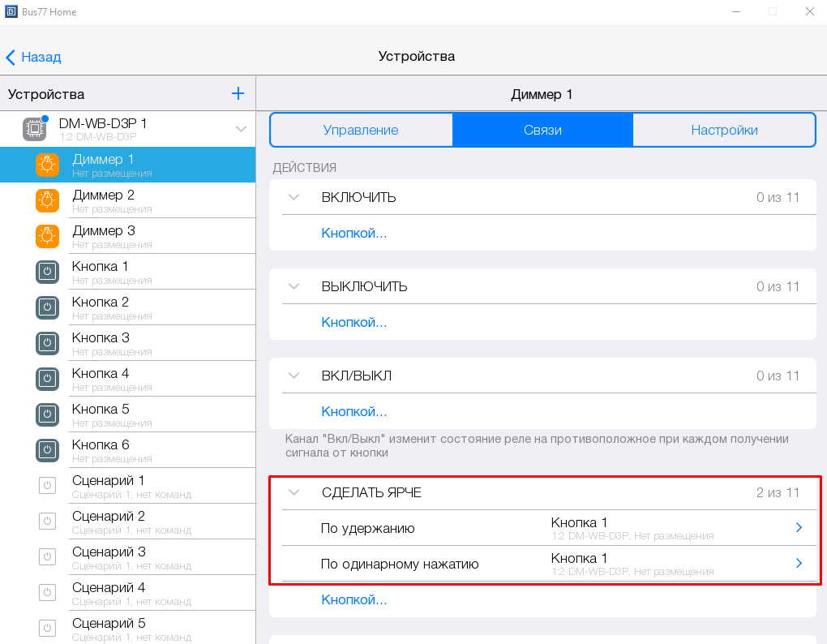Click the Сценарий 1 icon

click(x=48, y=486)
